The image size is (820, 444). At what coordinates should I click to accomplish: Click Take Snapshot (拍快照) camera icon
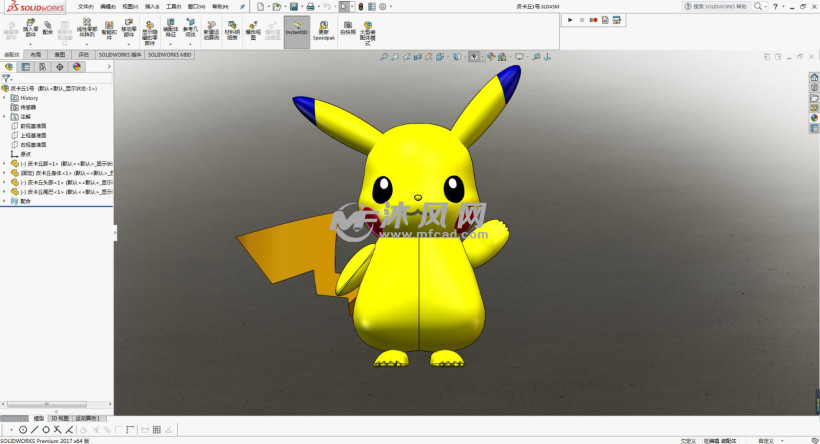click(348, 28)
